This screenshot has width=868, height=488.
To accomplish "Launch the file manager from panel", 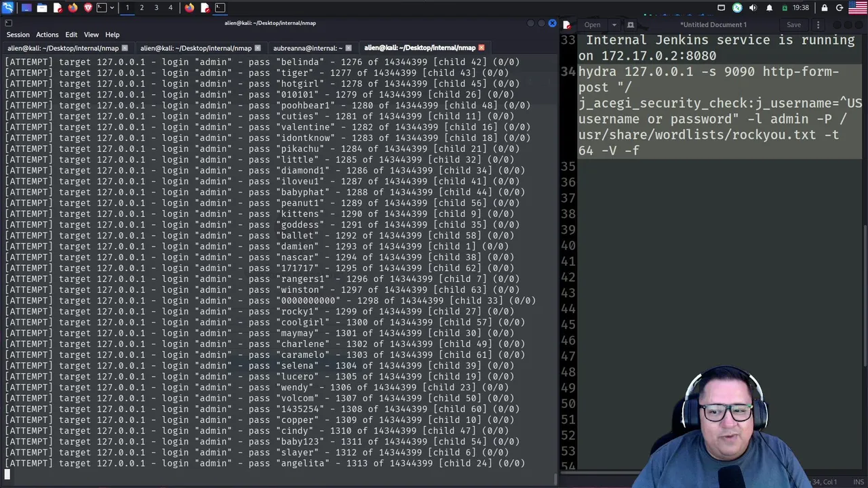I will 42,7.
